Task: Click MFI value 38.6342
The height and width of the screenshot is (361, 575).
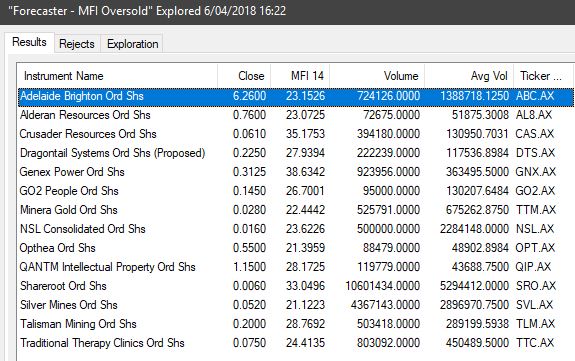Action: (x=305, y=172)
